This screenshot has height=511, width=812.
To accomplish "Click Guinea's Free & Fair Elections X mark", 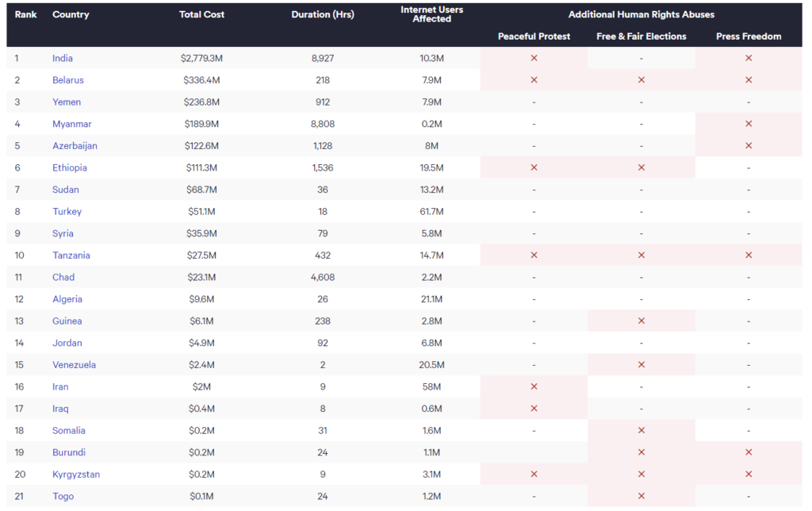I will pyautogui.click(x=642, y=321).
